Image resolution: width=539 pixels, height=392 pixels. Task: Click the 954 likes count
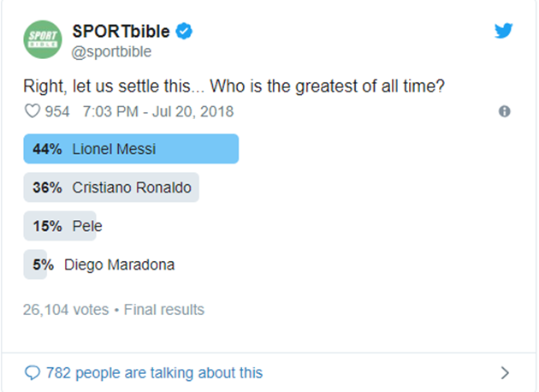(x=57, y=111)
